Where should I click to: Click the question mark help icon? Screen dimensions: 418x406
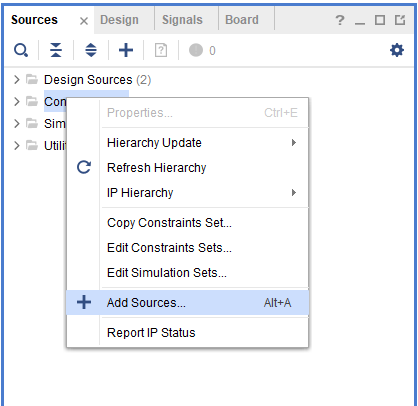click(x=339, y=20)
